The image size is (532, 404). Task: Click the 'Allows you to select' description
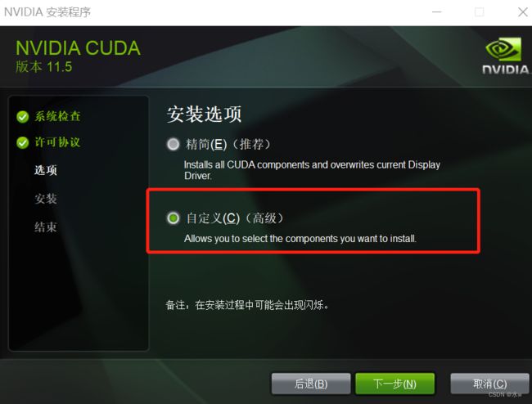click(x=300, y=239)
